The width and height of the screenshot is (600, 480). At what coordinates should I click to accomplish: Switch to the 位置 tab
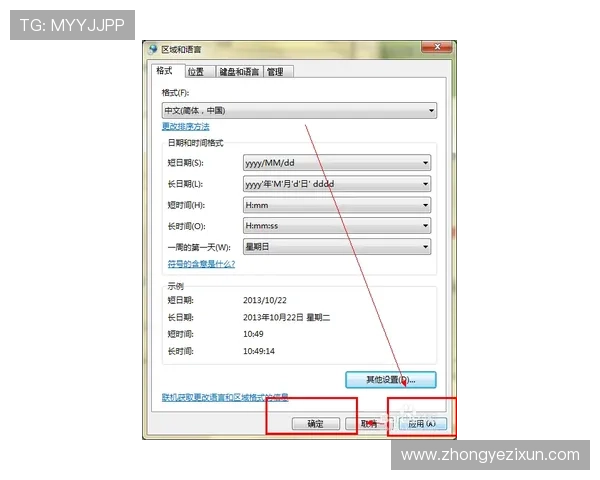(199, 72)
